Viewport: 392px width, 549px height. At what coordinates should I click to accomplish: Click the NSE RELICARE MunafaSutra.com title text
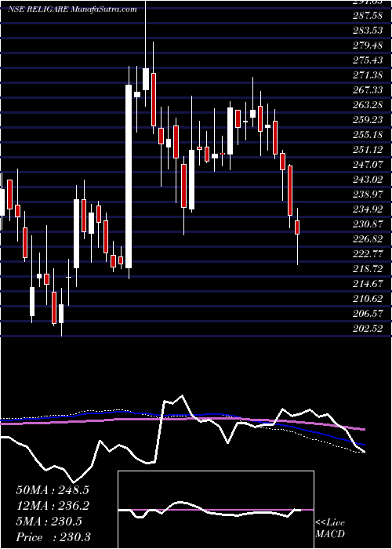(72, 9)
